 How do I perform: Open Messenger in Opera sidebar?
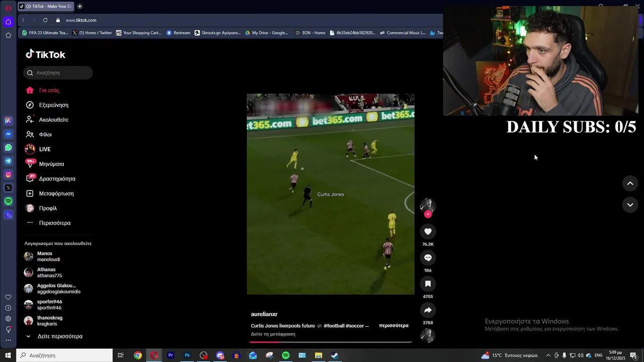point(8,134)
